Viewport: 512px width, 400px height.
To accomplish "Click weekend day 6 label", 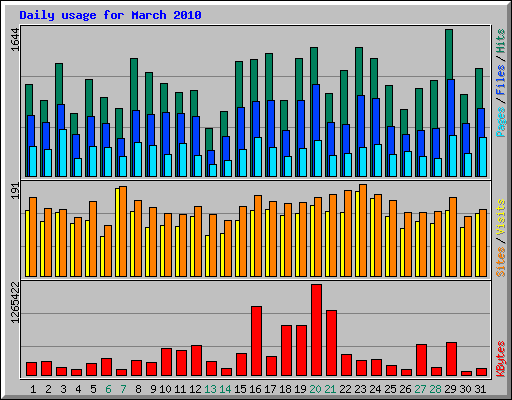I will (108, 389).
